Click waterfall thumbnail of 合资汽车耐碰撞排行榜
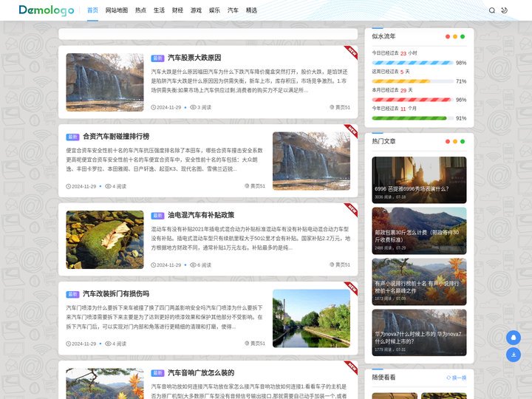532x399 pixels. pos(312,161)
